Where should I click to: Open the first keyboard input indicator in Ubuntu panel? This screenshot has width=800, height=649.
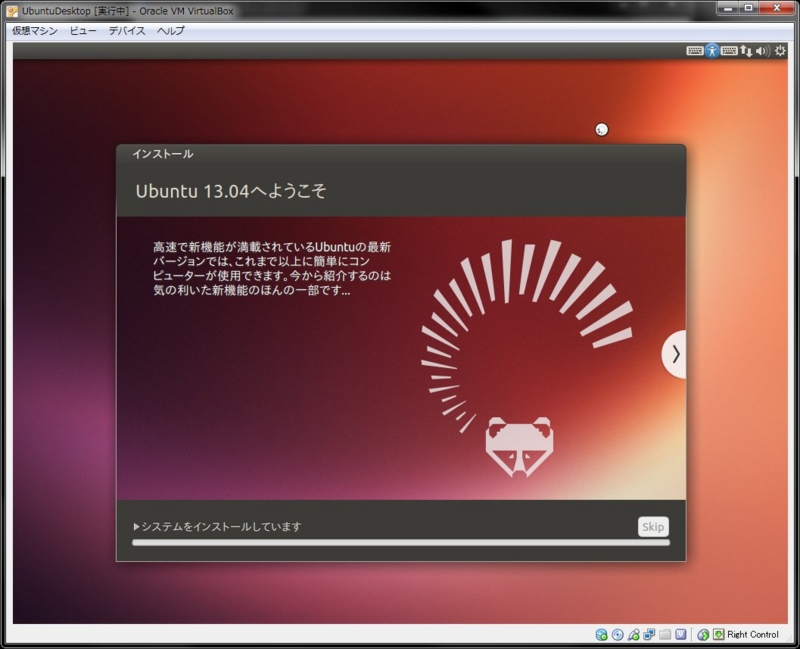click(694, 51)
